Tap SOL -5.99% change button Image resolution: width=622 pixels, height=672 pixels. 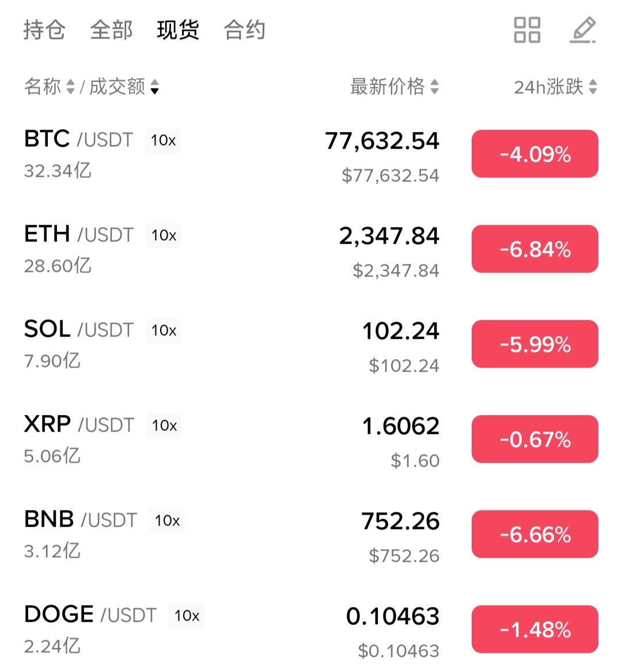534,344
